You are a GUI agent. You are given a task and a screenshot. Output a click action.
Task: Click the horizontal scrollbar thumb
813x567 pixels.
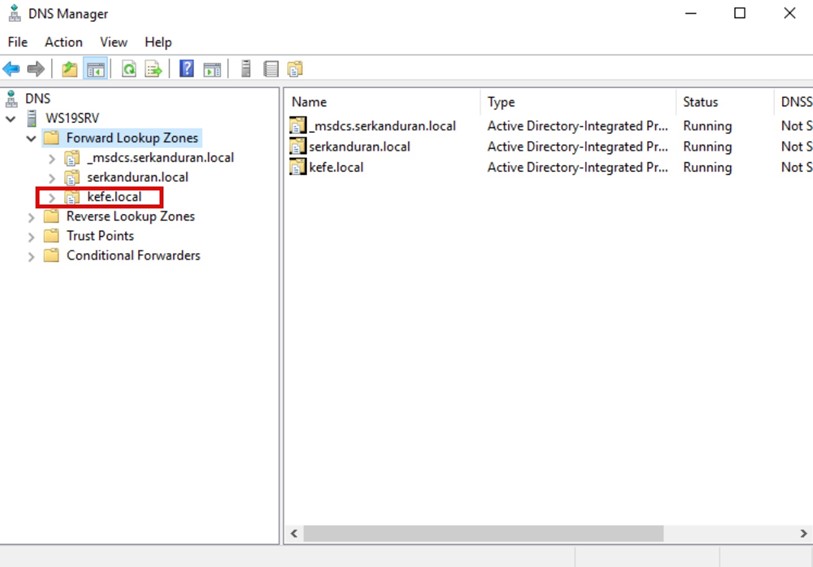pos(483,533)
